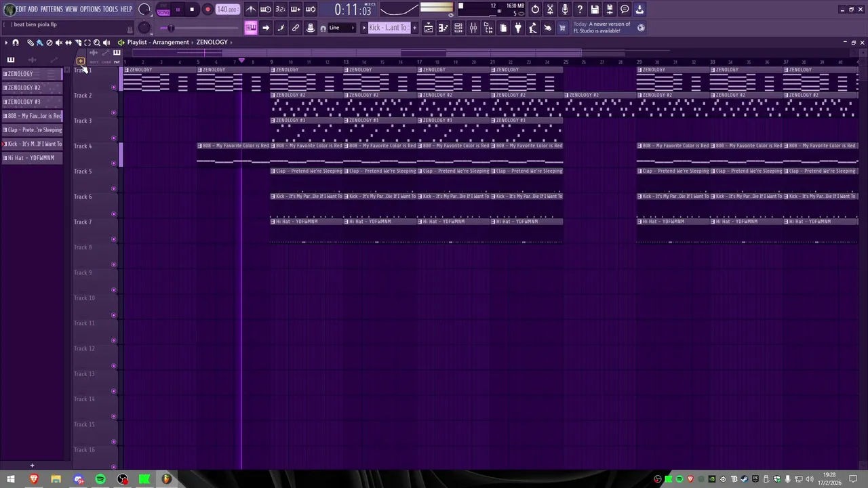Switch the PAT/SONG mode toggle

(163, 9)
